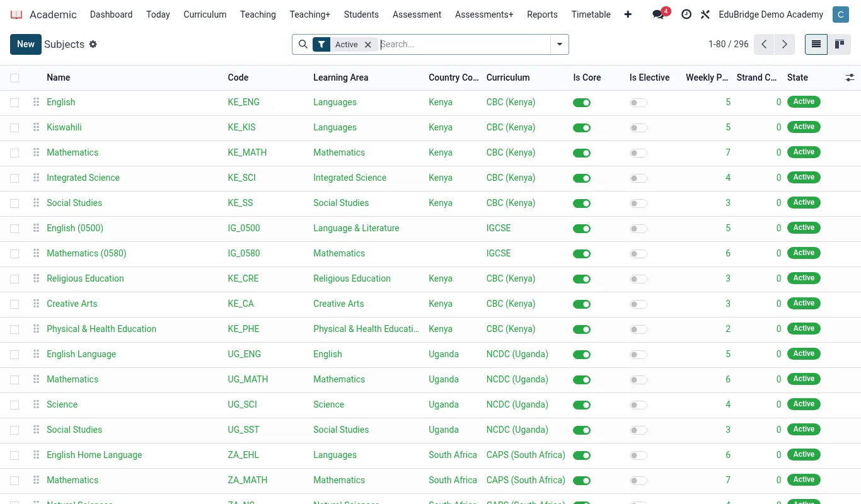Click the New button
Image resolution: width=861 pixels, height=504 pixels.
pos(26,44)
